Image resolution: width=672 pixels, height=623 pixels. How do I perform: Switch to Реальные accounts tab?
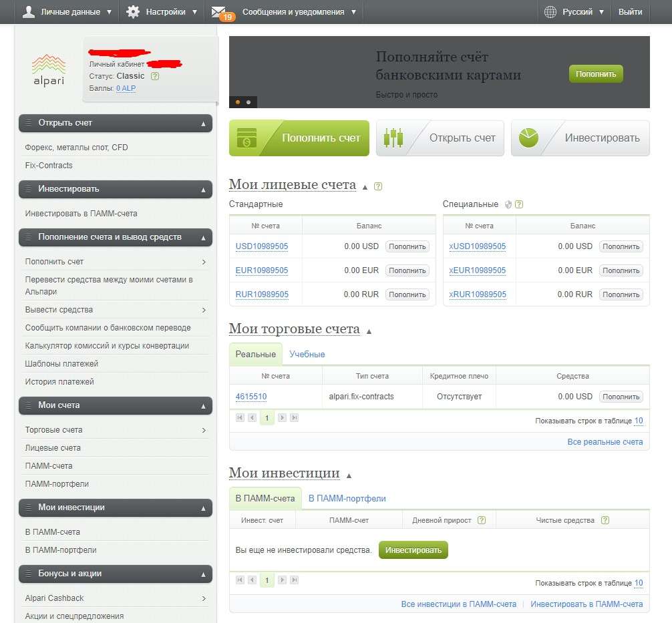click(255, 355)
